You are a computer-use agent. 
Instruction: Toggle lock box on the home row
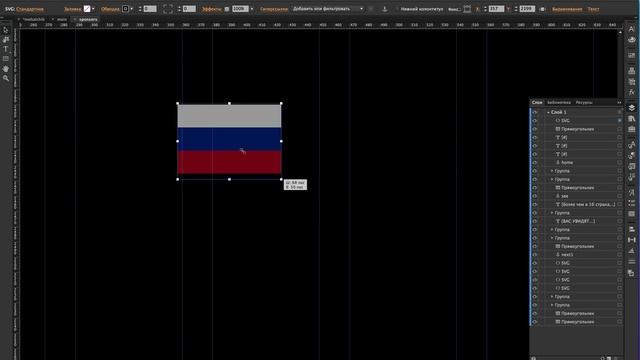[x=620, y=162]
